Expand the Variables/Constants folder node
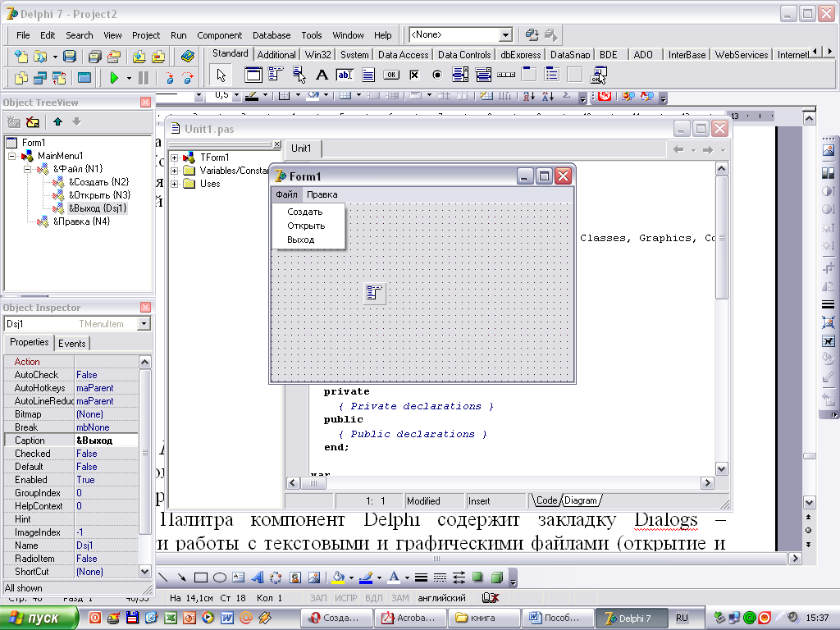The image size is (840, 630). [x=174, y=171]
